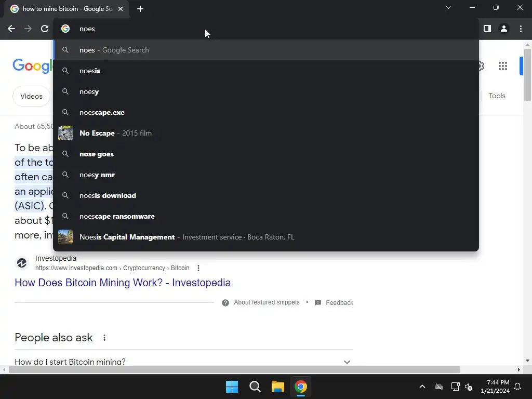Open the 'No Escape - 2015 film' suggestion
The width and height of the screenshot is (532, 399).
click(266, 133)
